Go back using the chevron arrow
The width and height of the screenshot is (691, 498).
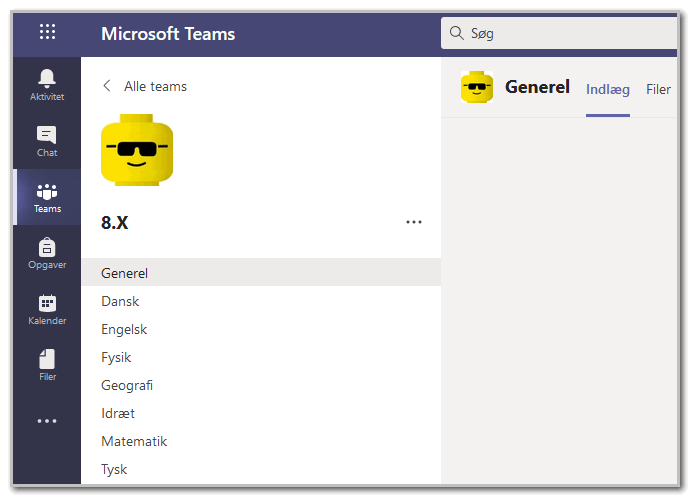tap(107, 85)
